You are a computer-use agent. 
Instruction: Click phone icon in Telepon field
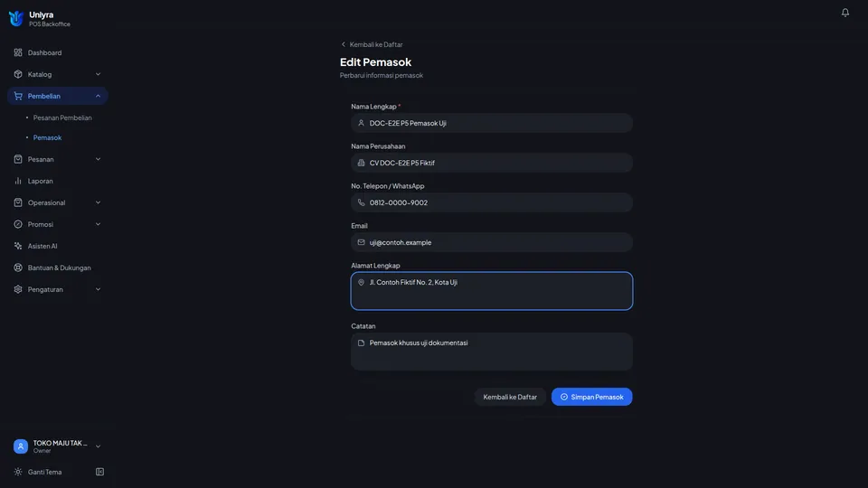click(x=361, y=202)
